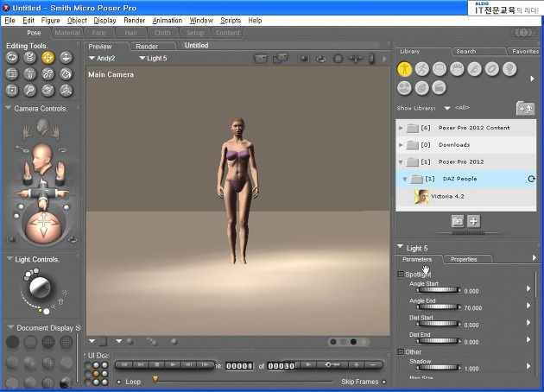Select the Direct Manipulation tool
This screenshot has height=392, width=544.
click(x=66, y=90)
